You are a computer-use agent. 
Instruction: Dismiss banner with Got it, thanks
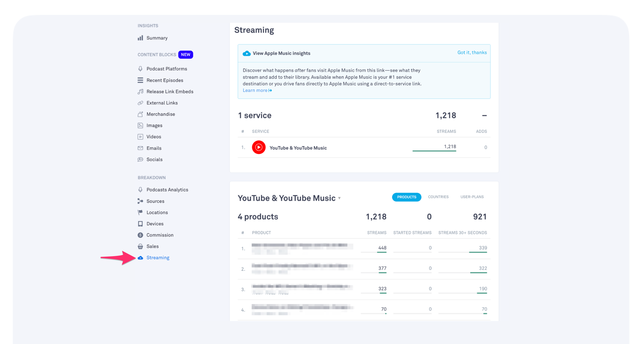pyautogui.click(x=472, y=52)
